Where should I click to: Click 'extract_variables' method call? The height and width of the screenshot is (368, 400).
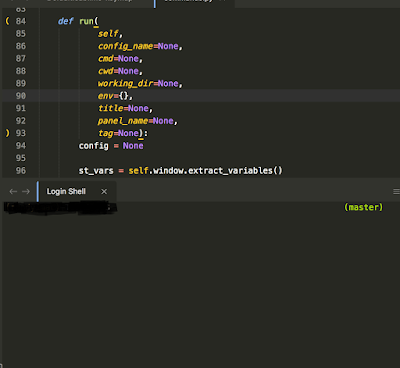pos(230,171)
